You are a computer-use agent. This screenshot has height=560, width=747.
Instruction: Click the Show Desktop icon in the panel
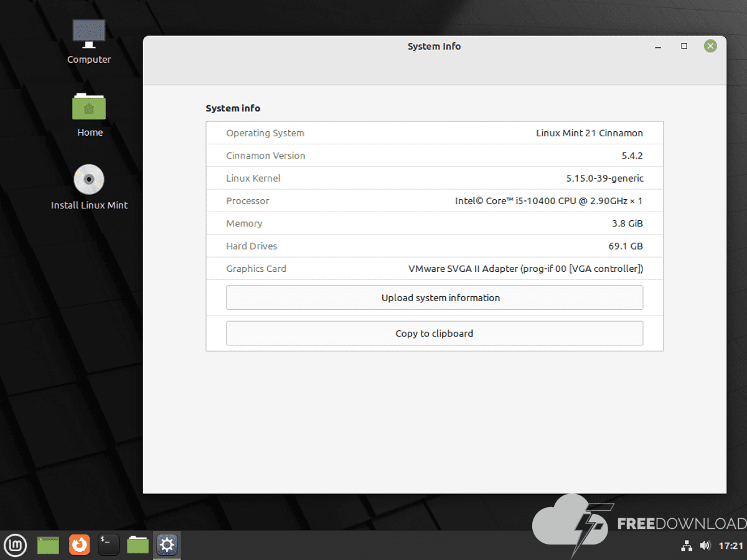pos(48,546)
